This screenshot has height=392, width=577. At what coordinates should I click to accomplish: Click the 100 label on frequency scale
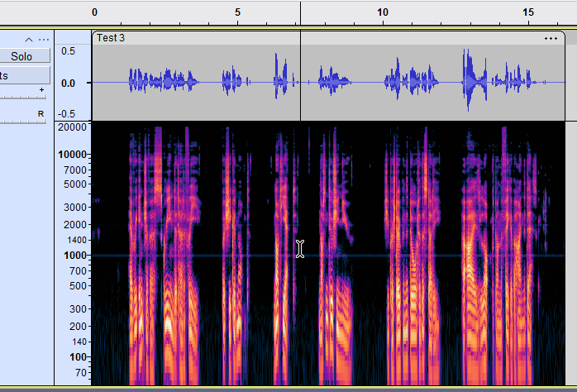click(78, 356)
